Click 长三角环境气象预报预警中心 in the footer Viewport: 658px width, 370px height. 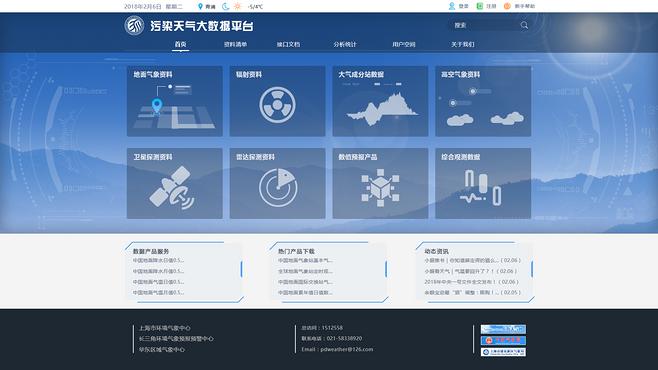(176, 339)
